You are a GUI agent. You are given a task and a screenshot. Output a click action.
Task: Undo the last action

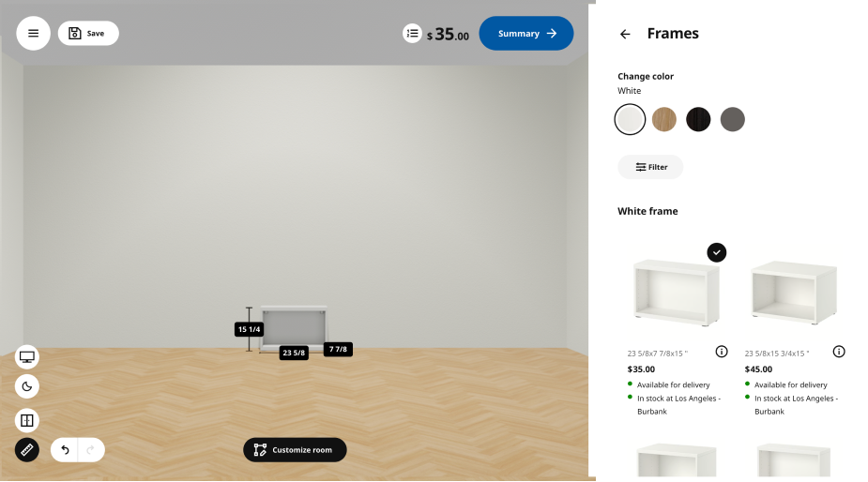coord(65,450)
